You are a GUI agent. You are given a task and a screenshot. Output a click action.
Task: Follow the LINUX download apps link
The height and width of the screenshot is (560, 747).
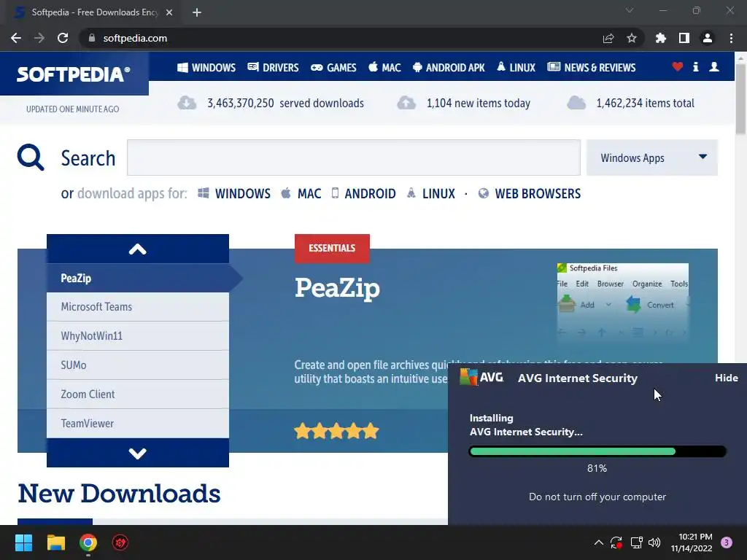pyautogui.click(x=430, y=193)
